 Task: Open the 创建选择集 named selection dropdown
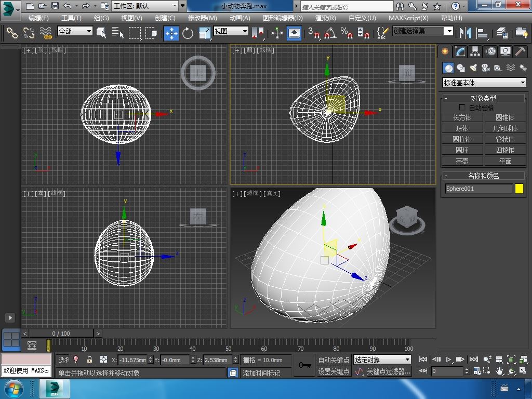coord(423,31)
